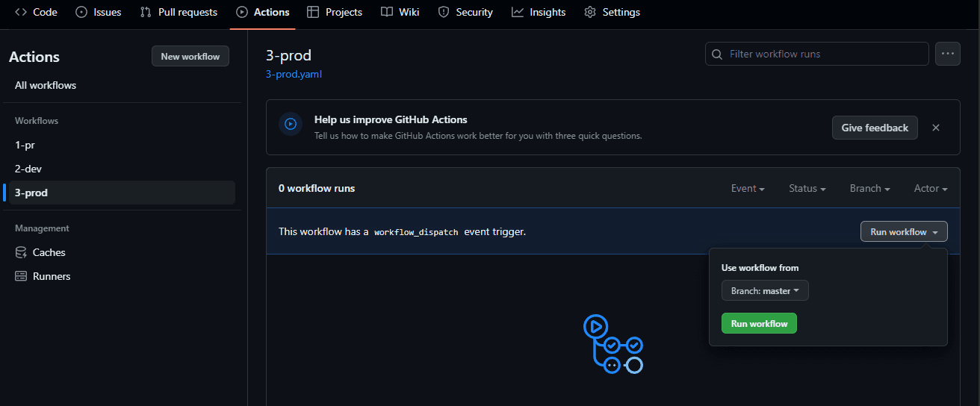
Task: Dismiss the GitHub Actions feedback banner
Action: click(x=936, y=128)
